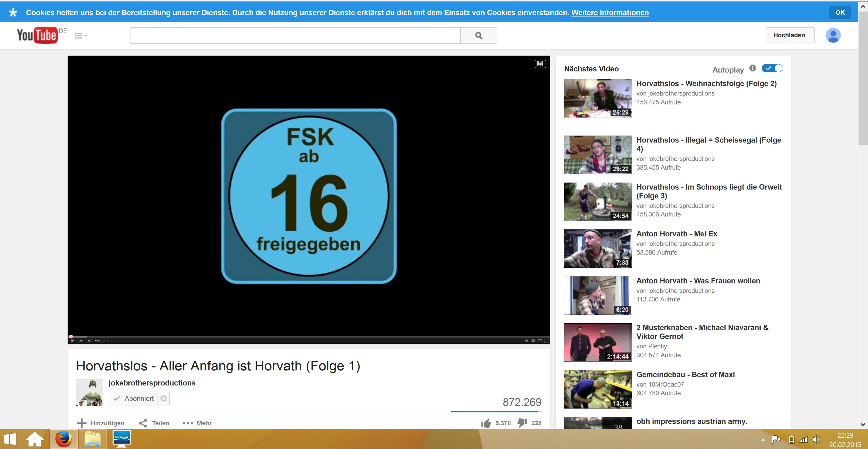Toggle the Autoplay switch off
The height and width of the screenshot is (449, 868).
coord(772,68)
